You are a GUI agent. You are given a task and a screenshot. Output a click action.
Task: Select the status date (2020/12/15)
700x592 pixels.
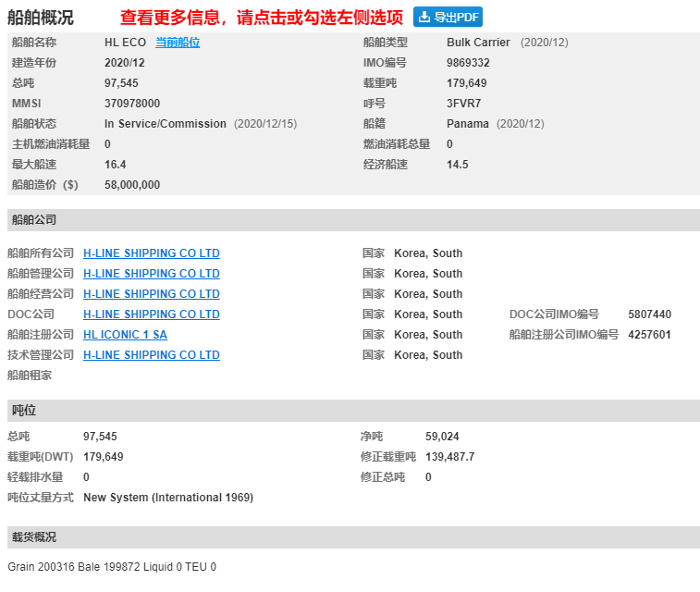pyautogui.click(x=265, y=124)
